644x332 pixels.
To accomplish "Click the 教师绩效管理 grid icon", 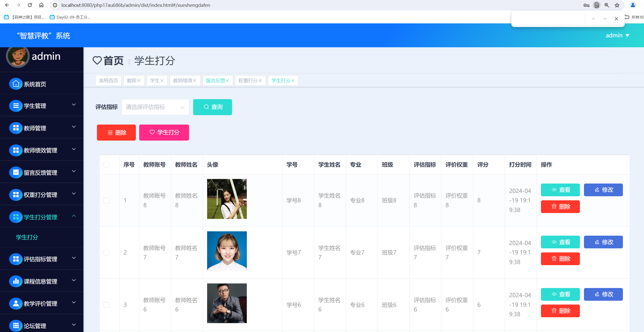I will 16,150.
